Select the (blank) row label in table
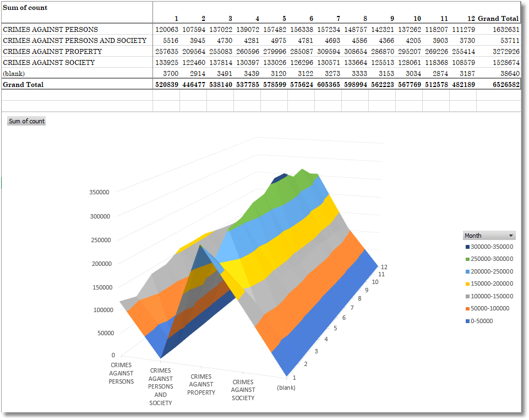The image size is (529, 420). (x=14, y=74)
